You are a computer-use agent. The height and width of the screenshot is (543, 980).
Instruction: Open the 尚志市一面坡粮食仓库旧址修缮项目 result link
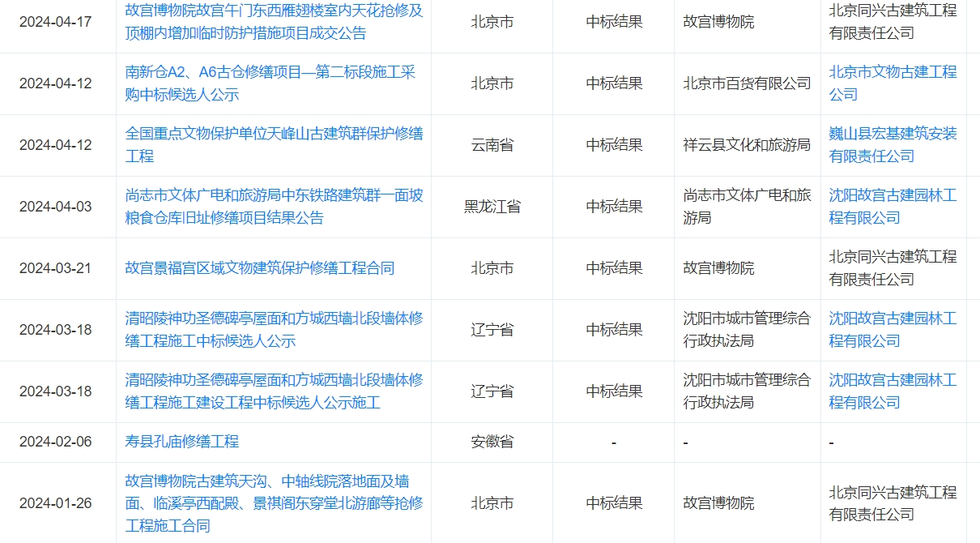274,207
